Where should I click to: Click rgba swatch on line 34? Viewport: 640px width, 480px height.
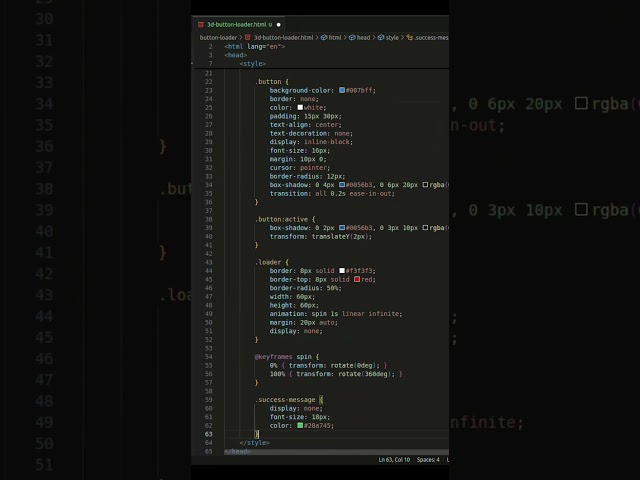click(425, 185)
